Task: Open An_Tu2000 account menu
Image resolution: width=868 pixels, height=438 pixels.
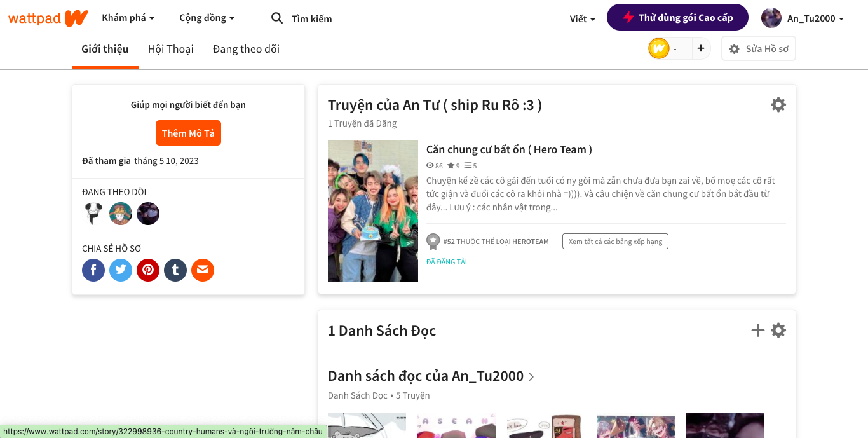Action: [x=803, y=18]
